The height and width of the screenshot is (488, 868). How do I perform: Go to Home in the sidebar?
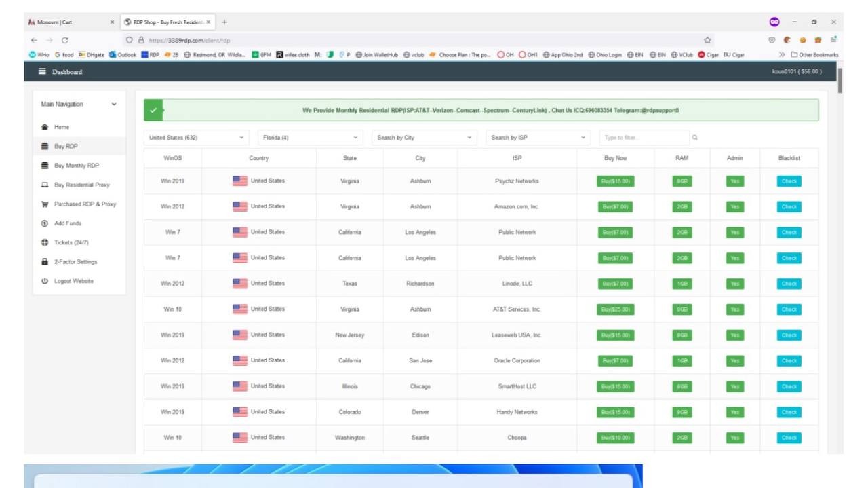(62, 127)
